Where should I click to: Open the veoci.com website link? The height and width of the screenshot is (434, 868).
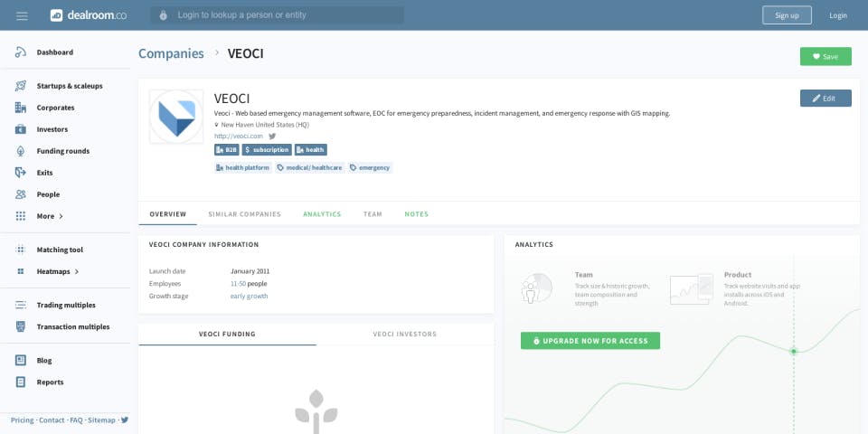(239, 136)
